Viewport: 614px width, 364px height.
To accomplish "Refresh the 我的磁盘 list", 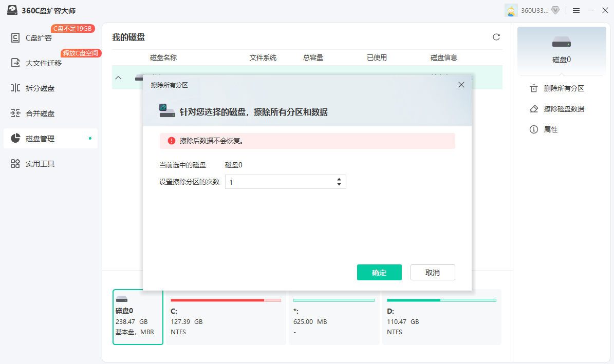I will (x=496, y=37).
